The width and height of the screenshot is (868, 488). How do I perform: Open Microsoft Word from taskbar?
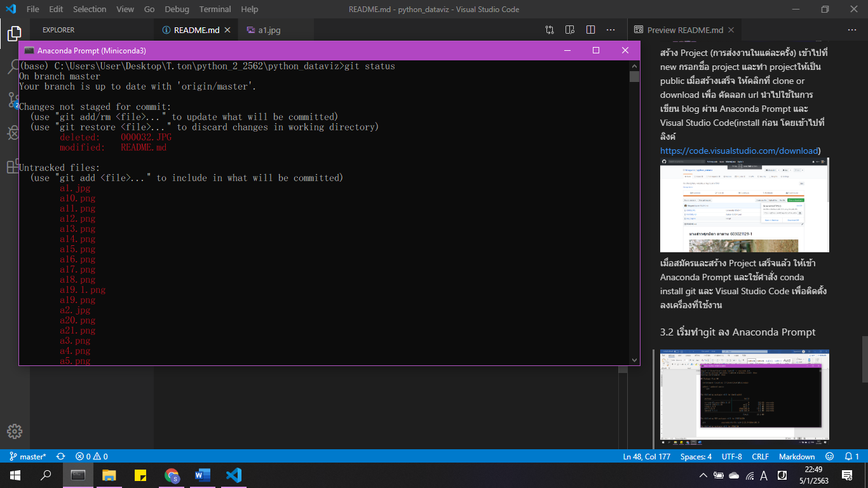[x=203, y=475]
